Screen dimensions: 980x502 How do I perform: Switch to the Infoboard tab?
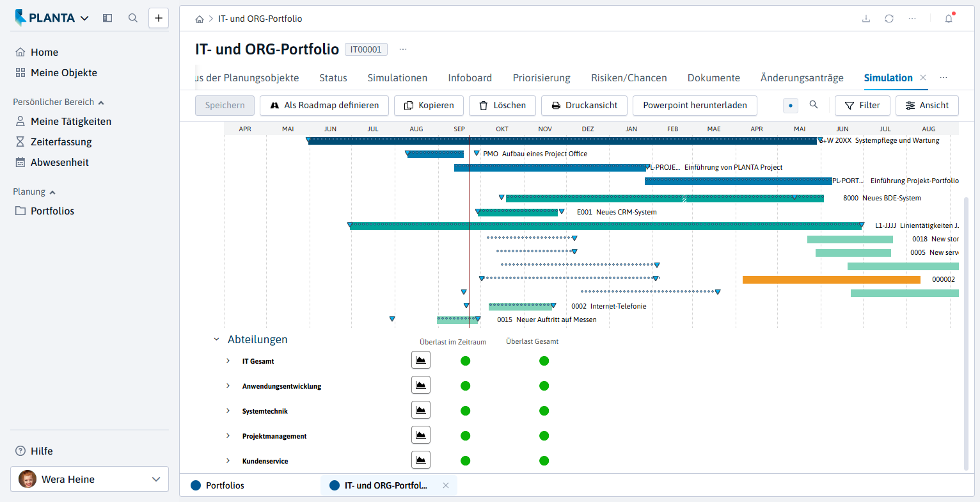pyautogui.click(x=470, y=78)
